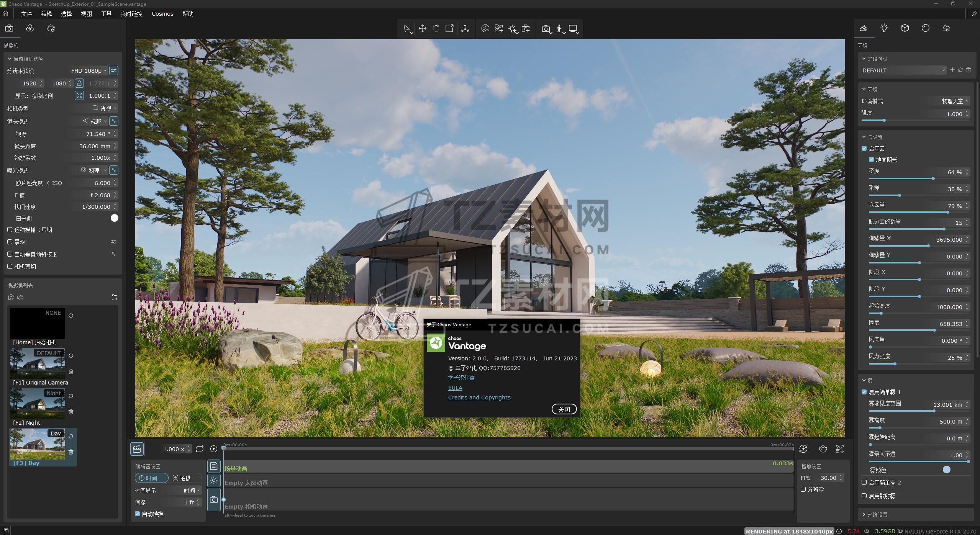Screen dimensions: 980x535
Task: Toggle the timeline loop icon
Action: pos(199,449)
